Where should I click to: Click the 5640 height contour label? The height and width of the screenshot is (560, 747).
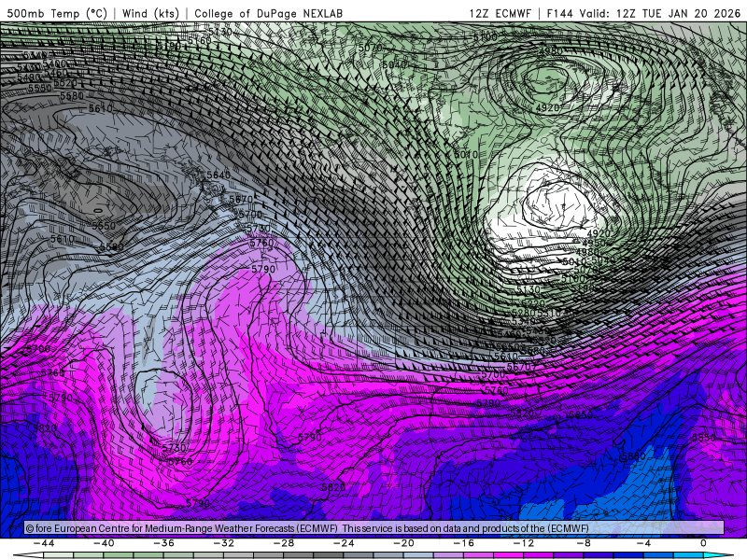pos(218,175)
